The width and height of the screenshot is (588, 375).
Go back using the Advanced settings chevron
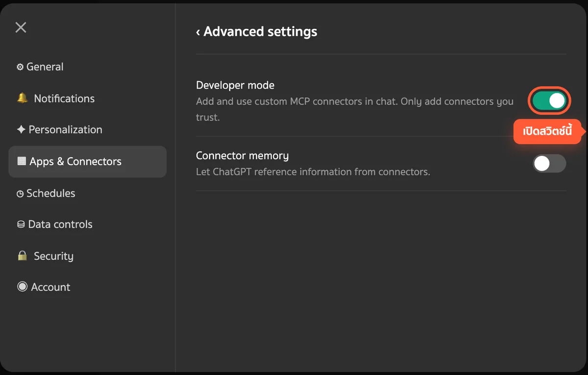coord(198,32)
